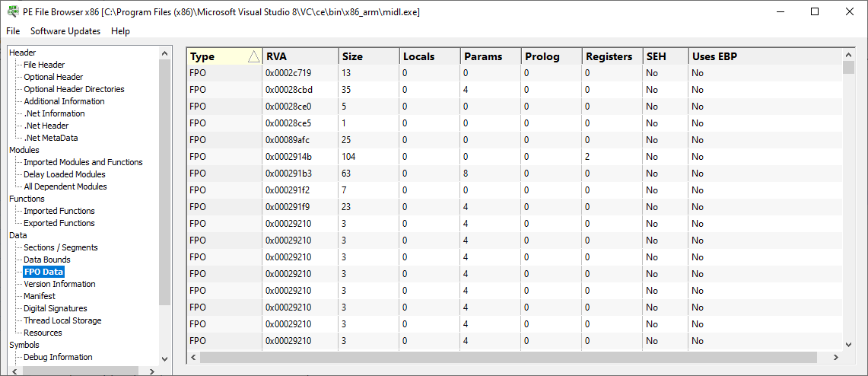
Task: Select Sections / Segments tree item
Action: [x=61, y=247]
